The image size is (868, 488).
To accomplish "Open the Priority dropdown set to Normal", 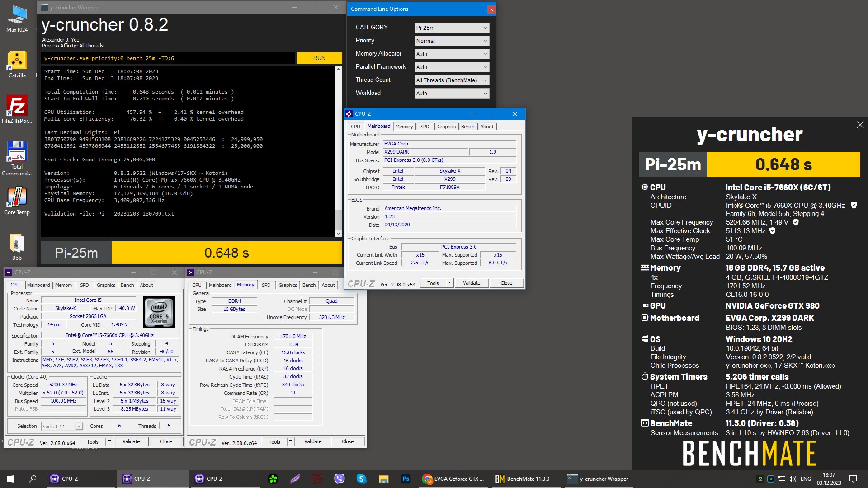I will (x=452, y=41).
